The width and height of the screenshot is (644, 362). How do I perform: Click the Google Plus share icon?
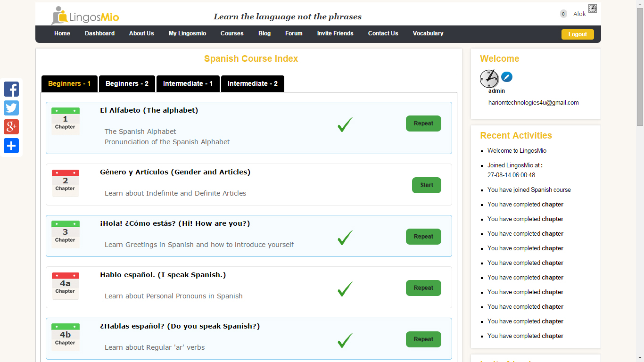click(x=11, y=127)
